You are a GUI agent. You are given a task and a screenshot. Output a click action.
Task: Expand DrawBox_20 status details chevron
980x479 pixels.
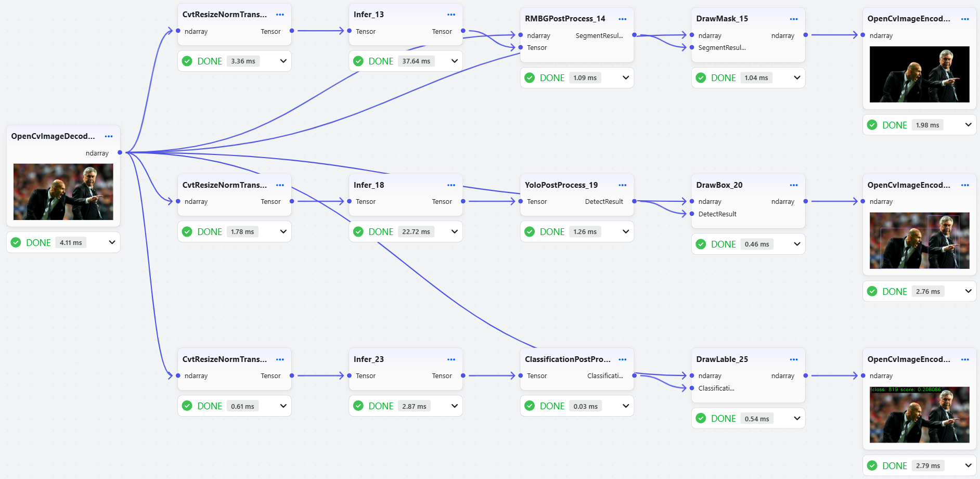pyautogui.click(x=797, y=244)
